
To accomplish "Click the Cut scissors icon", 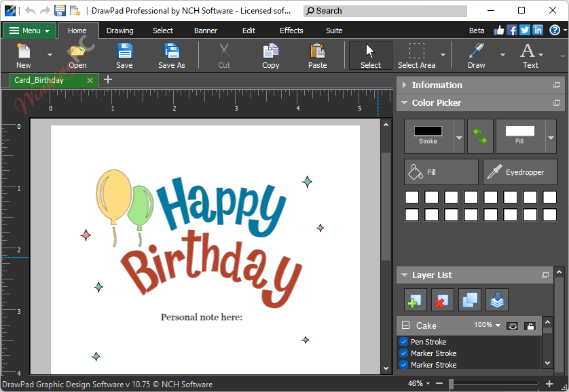I will 224,56.
